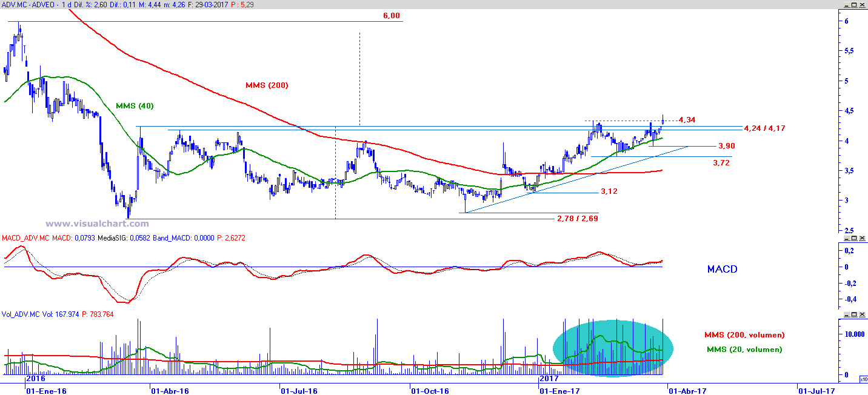Click the cyan highlighted ellipse over recent volume
The width and height of the screenshot is (868, 395).
[612, 348]
